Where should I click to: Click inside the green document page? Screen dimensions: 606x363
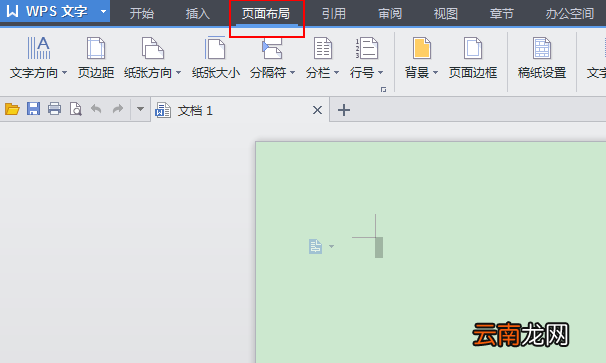[x=431, y=252]
